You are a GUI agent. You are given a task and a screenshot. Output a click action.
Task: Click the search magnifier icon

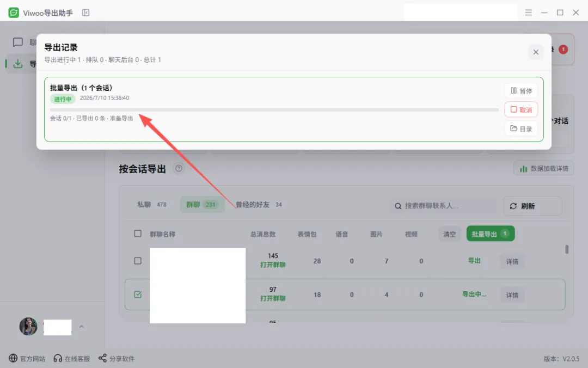pos(398,206)
